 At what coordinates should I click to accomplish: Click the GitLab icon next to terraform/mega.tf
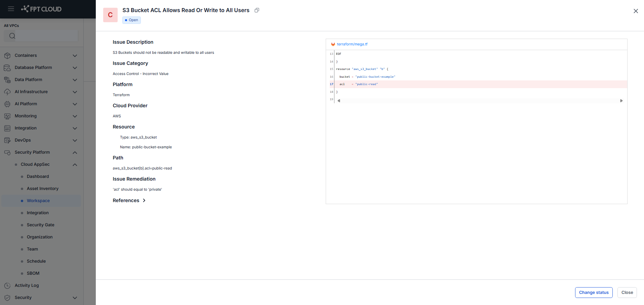coord(333,44)
